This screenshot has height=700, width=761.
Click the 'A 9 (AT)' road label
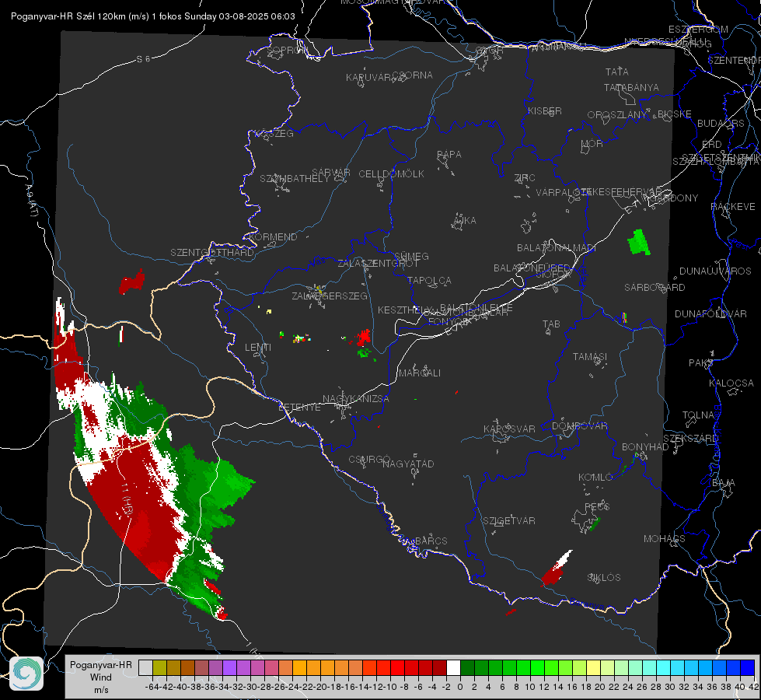click(x=32, y=200)
